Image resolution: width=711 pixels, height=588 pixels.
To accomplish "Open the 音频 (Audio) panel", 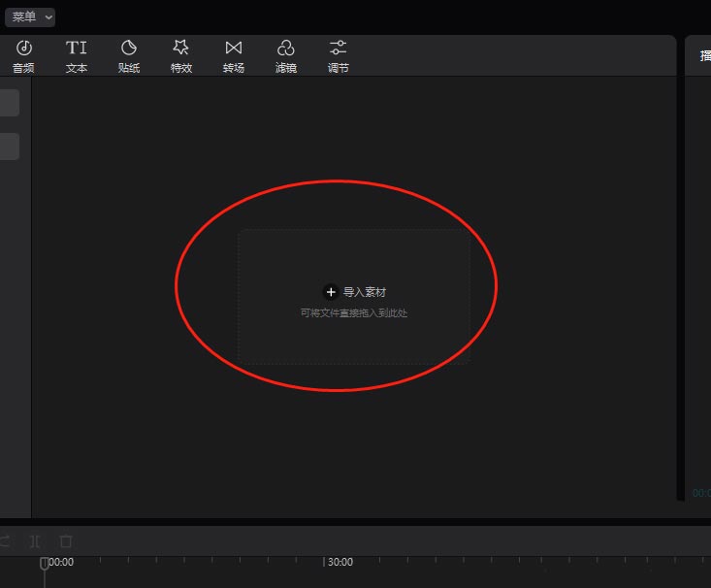I will (x=23, y=56).
